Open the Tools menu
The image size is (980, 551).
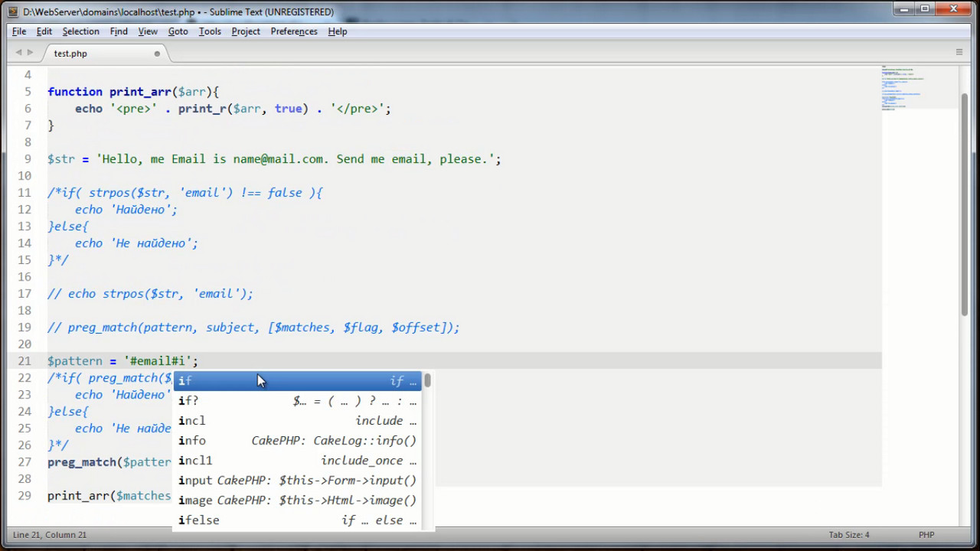point(210,31)
